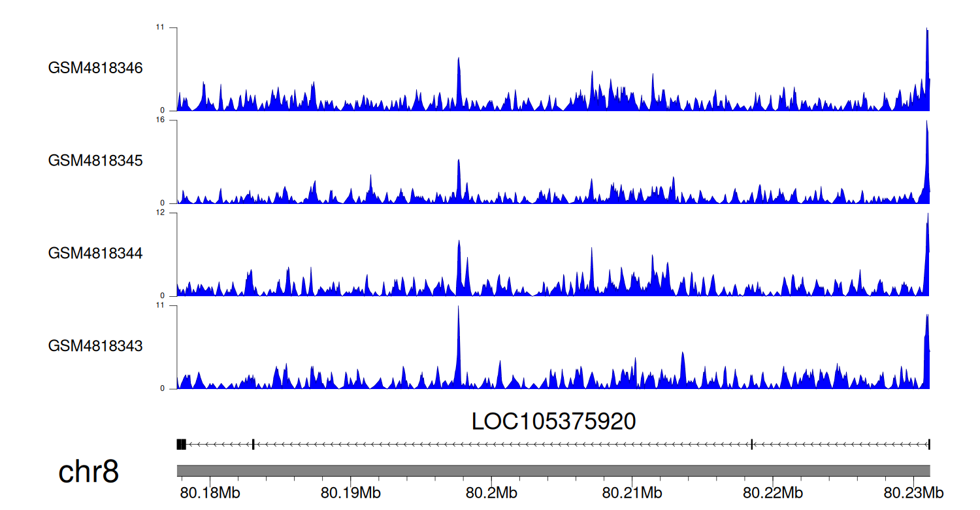Click the gray chromosome ideogram bar
The height and width of the screenshot is (510, 980).
[553, 471]
